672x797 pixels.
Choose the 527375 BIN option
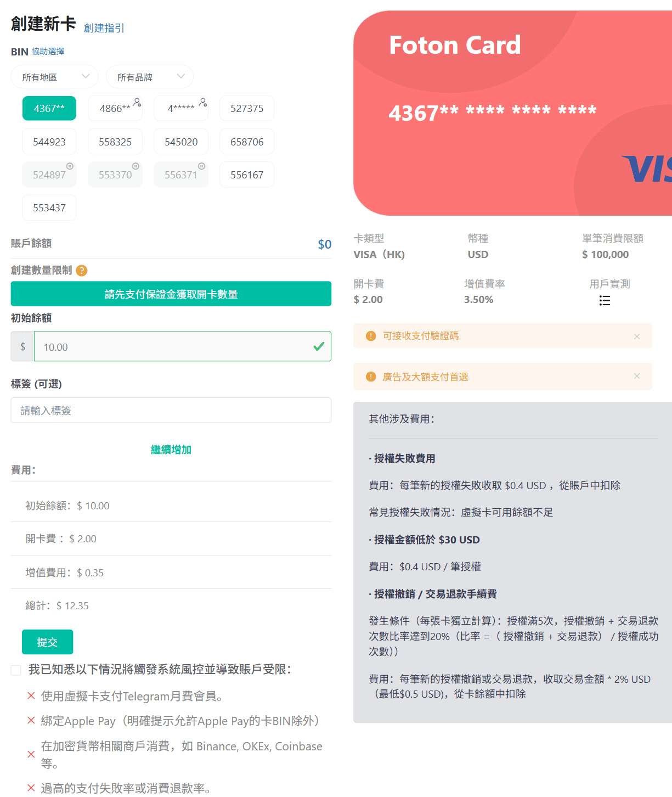pos(247,108)
